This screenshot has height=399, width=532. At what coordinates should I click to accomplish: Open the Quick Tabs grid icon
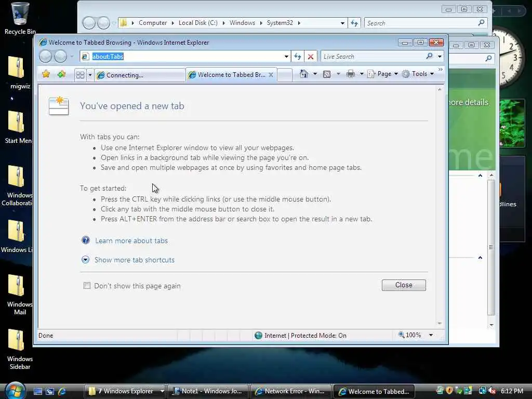[80, 75]
